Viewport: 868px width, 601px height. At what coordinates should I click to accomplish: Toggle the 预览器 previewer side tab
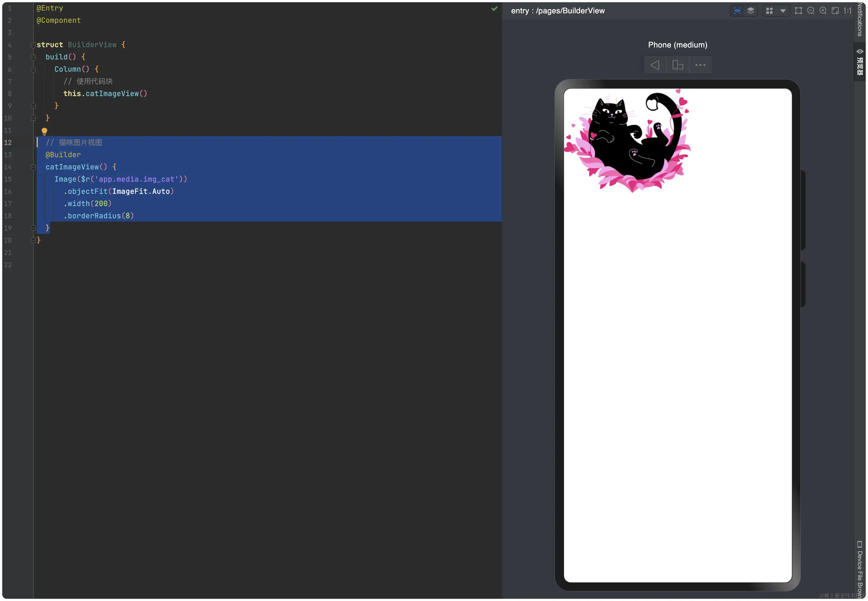pos(860,62)
